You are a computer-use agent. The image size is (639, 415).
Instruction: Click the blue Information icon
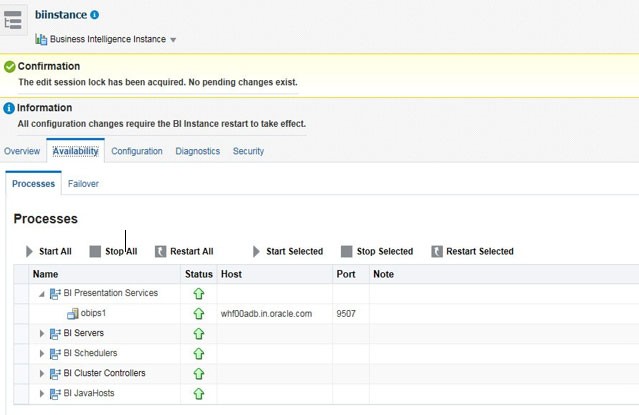[9, 108]
